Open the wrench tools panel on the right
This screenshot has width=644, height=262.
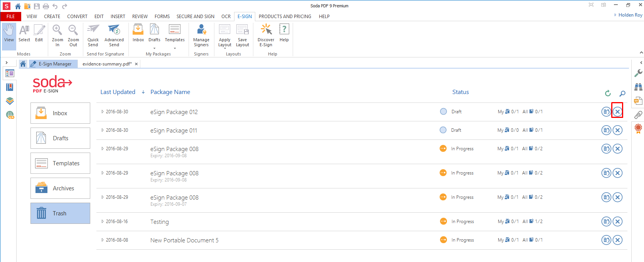pyautogui.click(x=638, y=73)
